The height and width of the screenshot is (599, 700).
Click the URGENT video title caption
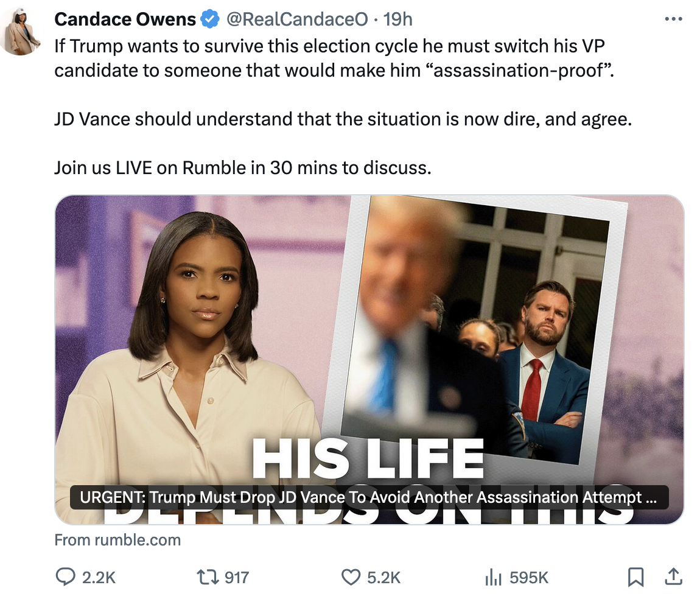(369, 497)
